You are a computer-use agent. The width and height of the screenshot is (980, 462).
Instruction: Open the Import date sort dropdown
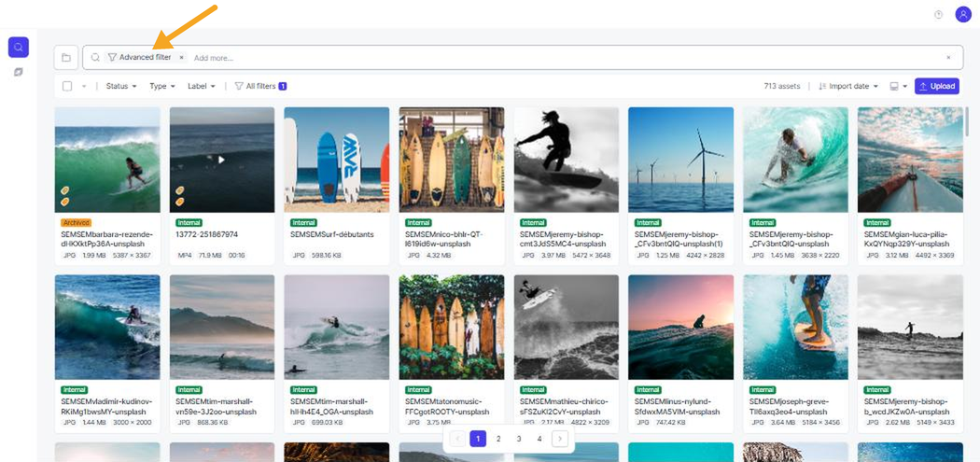point(848,86)
